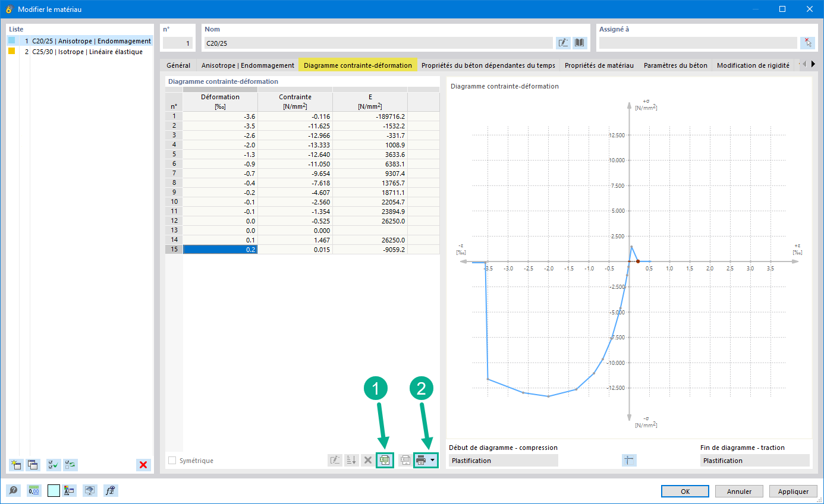Open the Paramètres du béton tab

[675, 65]
